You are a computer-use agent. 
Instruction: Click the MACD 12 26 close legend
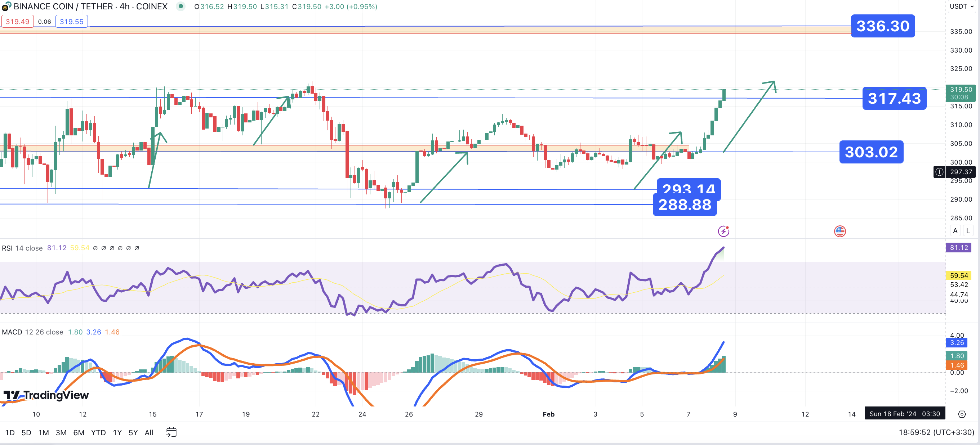click(32, 332)
